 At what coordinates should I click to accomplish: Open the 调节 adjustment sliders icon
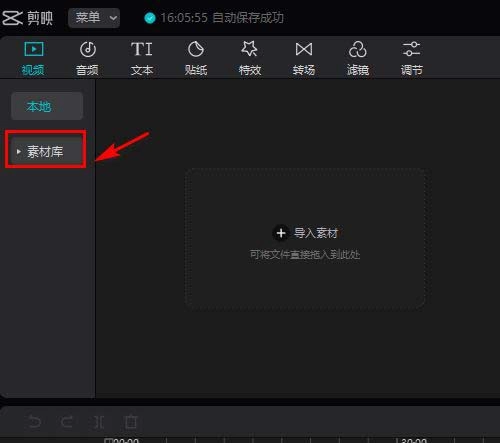[x=411, y=49]
